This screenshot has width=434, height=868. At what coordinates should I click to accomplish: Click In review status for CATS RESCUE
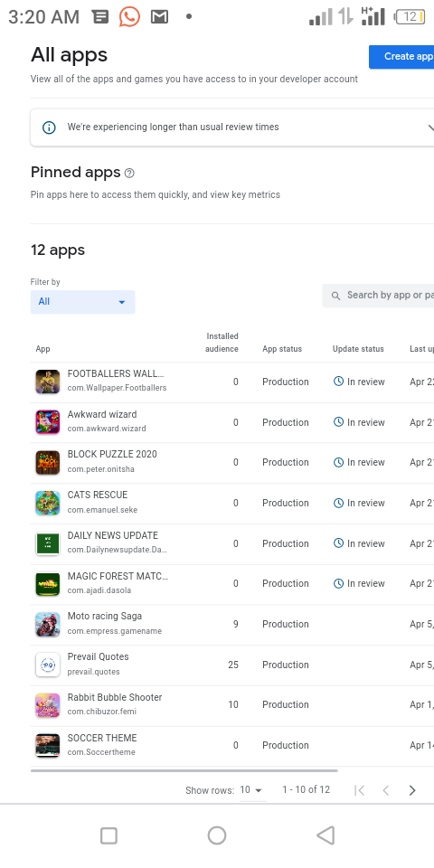(366, 504)
